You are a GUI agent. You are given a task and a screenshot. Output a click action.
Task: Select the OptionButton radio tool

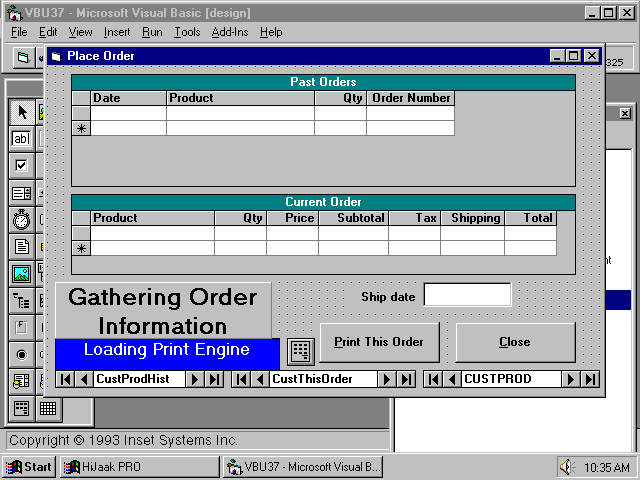(x=21, y=354)
